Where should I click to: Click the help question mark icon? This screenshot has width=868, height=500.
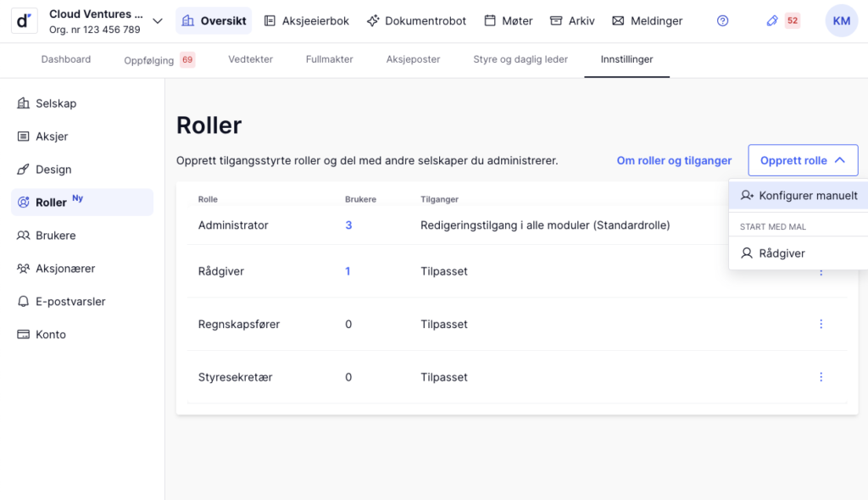pos(722,21)
